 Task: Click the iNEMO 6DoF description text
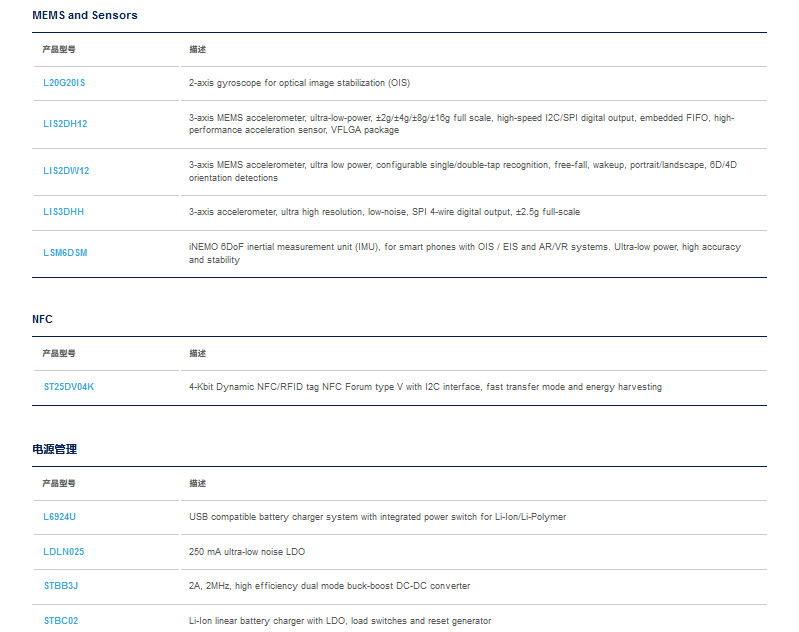(x=465, y=253)
